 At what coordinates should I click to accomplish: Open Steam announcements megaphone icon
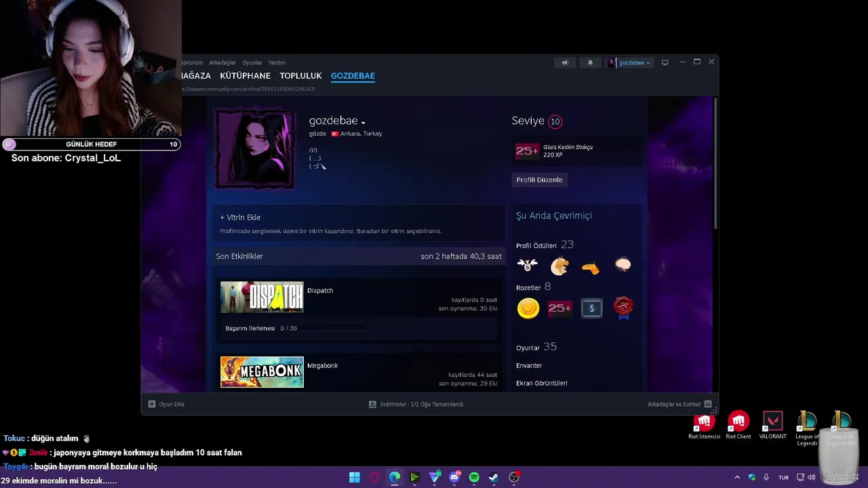(565, 62)
